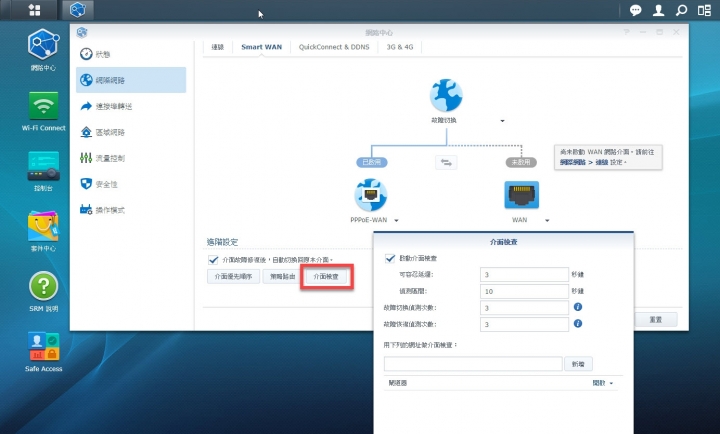Select Network Center in the top taskbar

coord(78,10)
